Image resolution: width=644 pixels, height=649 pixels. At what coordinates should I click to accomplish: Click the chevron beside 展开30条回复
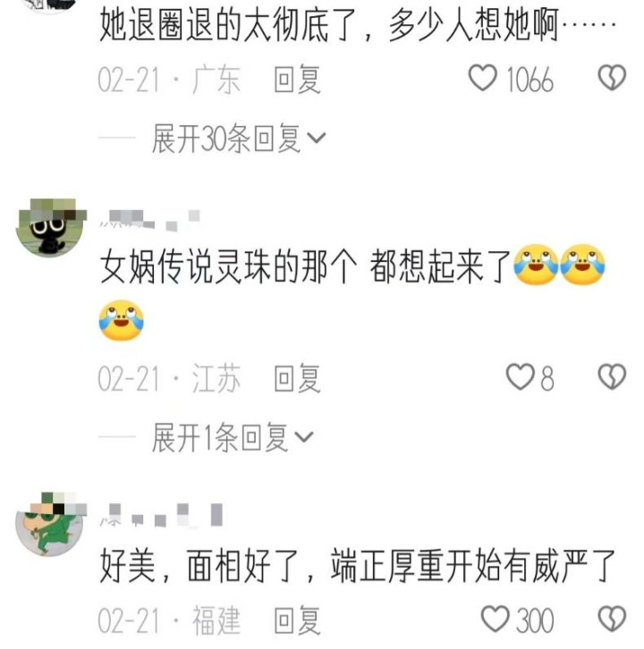coord(317,138)
